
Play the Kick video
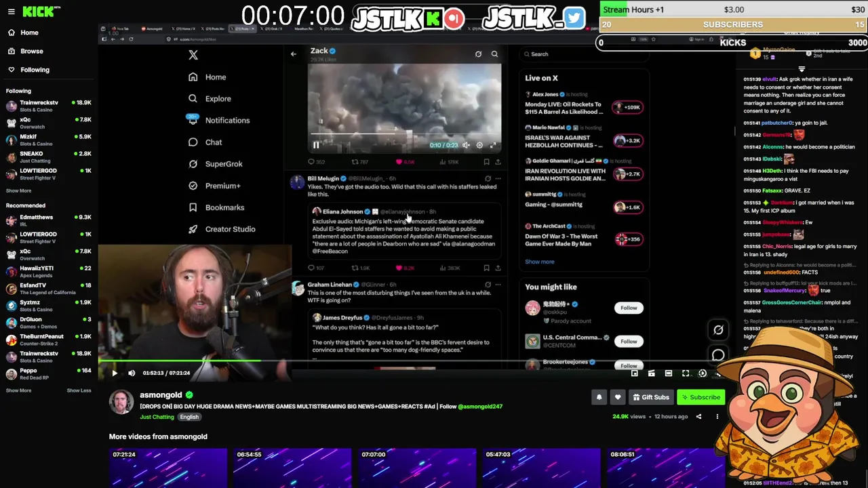point(115,373)
